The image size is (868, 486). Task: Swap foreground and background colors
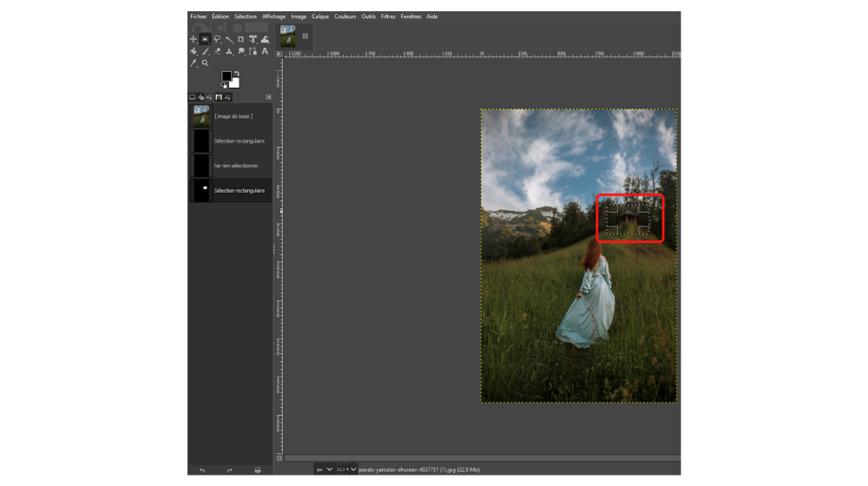pos(236,73)
